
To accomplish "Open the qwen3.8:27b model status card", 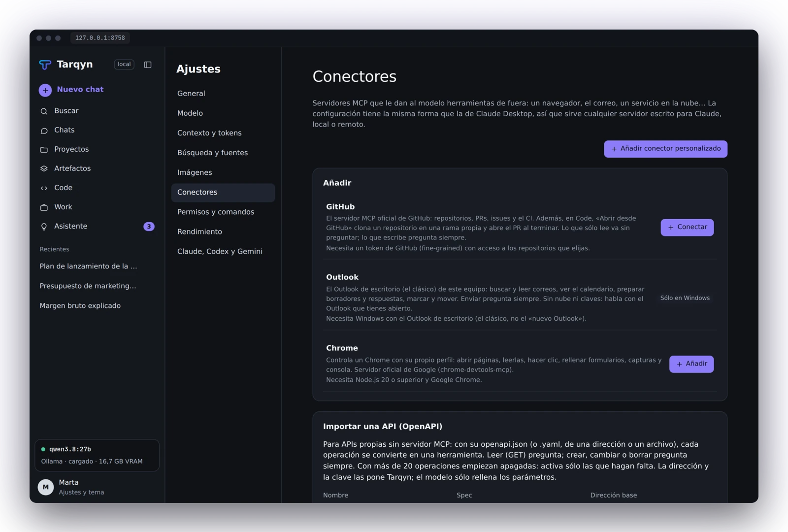I will click(x=97, y=455).
